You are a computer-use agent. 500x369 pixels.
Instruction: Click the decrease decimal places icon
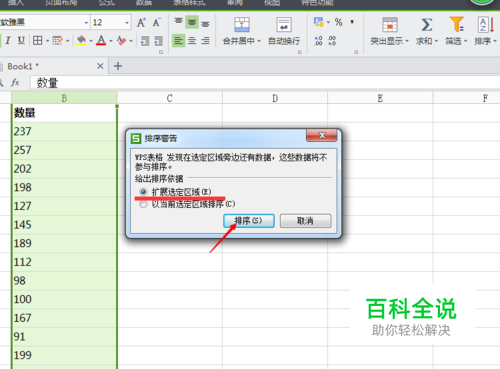tap(332, 41)
